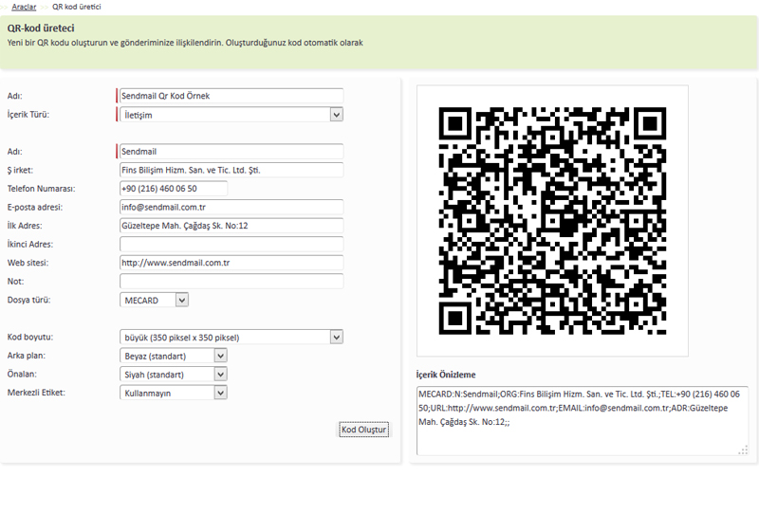Click the Telefon Numarası field

174,189
